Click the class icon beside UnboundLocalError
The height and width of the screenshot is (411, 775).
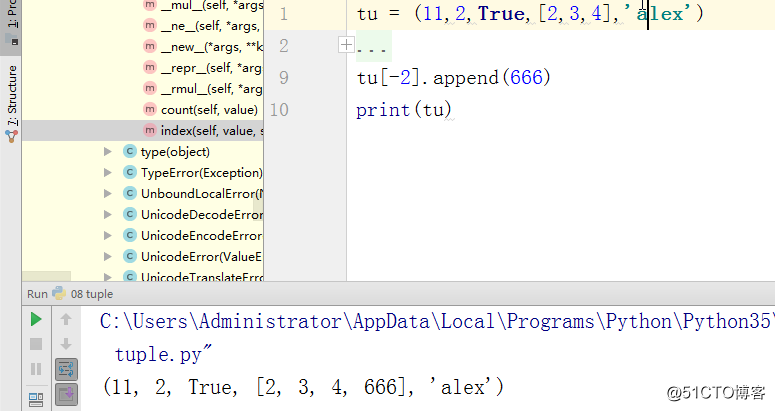click(129, 193)
